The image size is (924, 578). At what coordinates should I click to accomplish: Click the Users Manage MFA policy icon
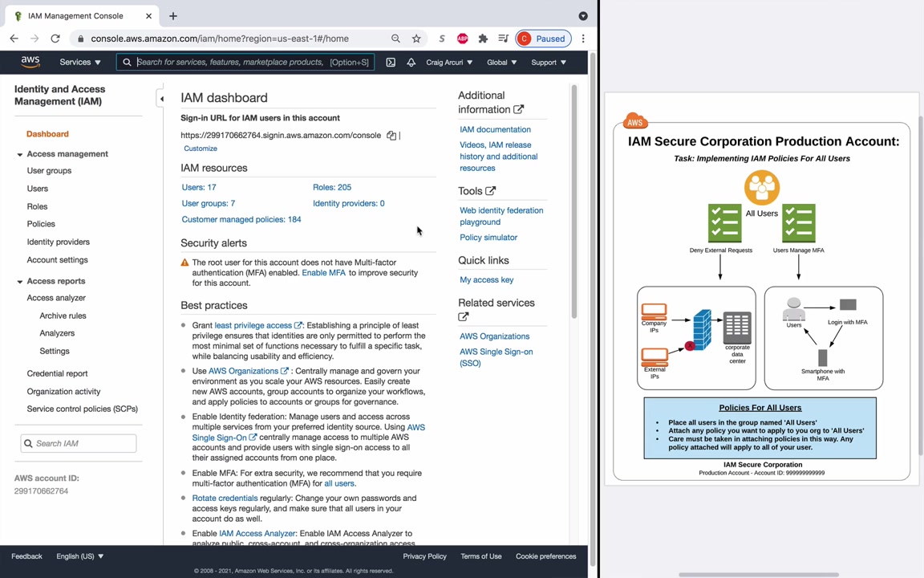click(x=799, y=223)
